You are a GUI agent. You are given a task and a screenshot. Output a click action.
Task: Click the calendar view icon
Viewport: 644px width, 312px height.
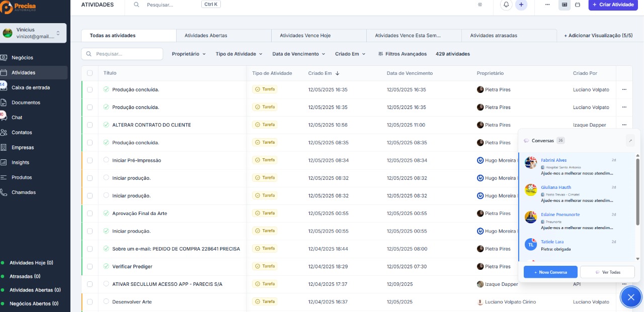[x=578, y=5]
